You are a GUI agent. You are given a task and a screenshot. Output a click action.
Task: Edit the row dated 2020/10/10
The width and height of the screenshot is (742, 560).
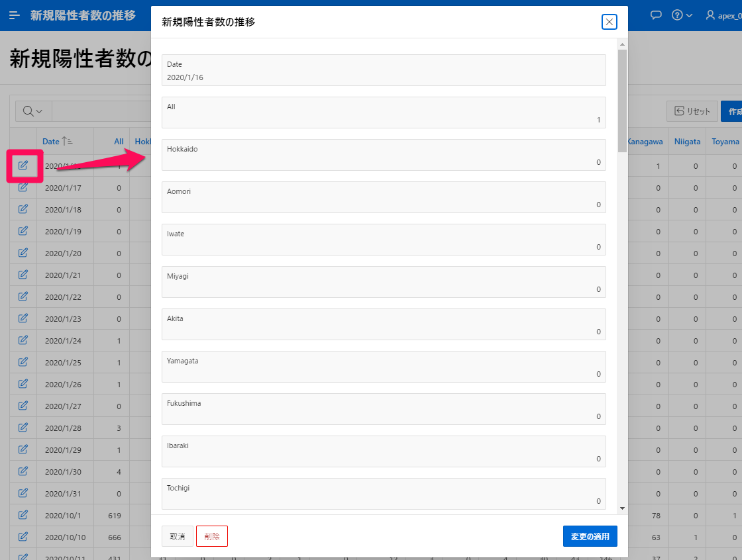(x=23, y=537)
